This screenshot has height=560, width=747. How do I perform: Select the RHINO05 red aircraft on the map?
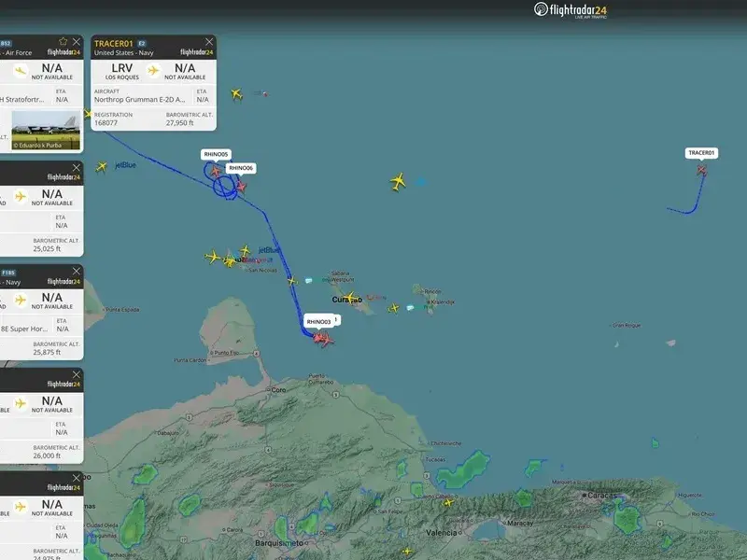click(x=216, y=171)
